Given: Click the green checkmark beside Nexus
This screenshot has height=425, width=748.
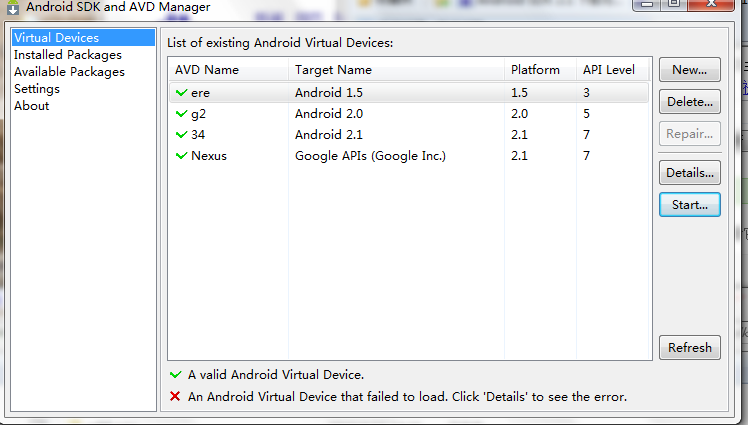Looking at the screenshot, I should pyautogui.click(x=181, y=155).
